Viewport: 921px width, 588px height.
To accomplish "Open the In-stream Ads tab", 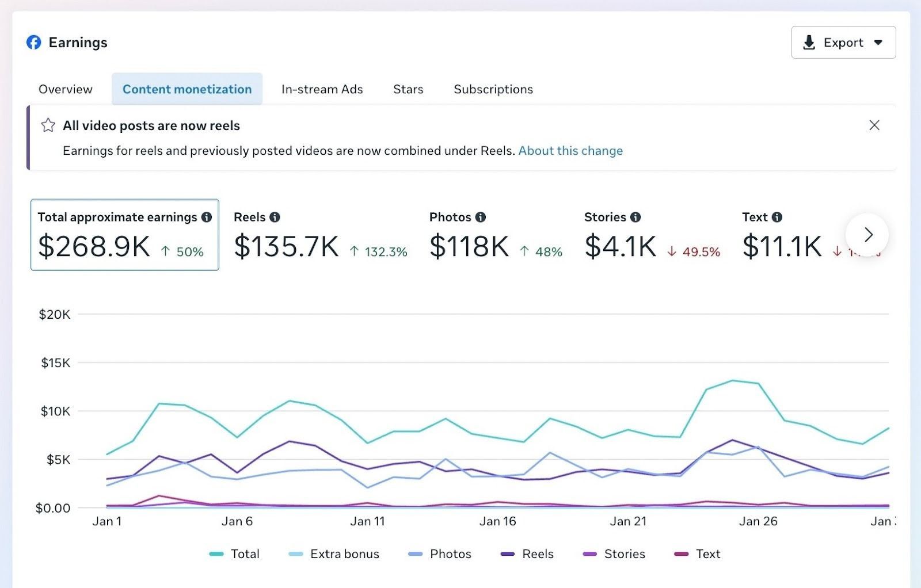I will point(322,89).
